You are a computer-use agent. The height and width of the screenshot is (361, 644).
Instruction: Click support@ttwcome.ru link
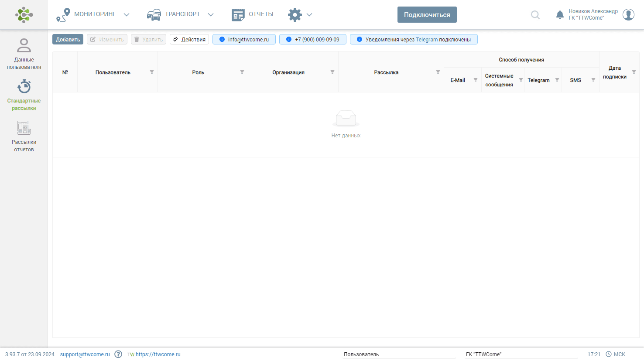85,354
